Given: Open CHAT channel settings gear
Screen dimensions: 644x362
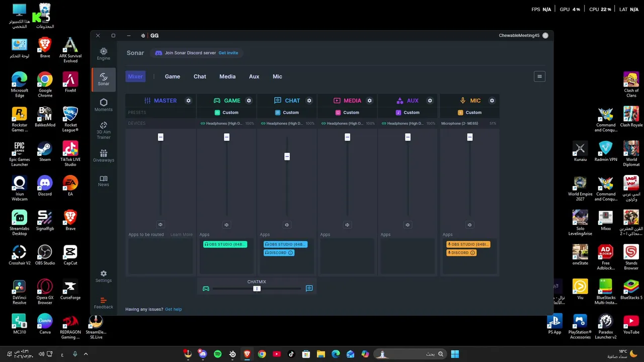Looking at the screenshot, I should pos(309,101).
